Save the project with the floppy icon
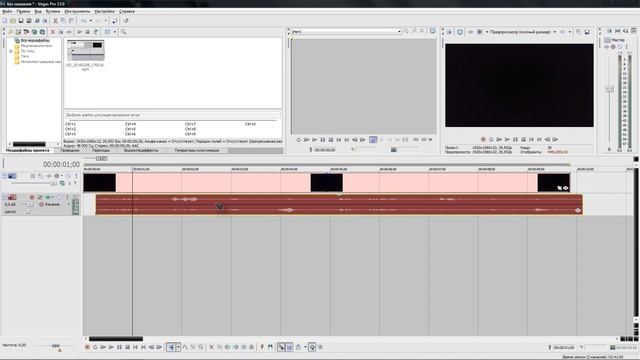 click(21, 21)
